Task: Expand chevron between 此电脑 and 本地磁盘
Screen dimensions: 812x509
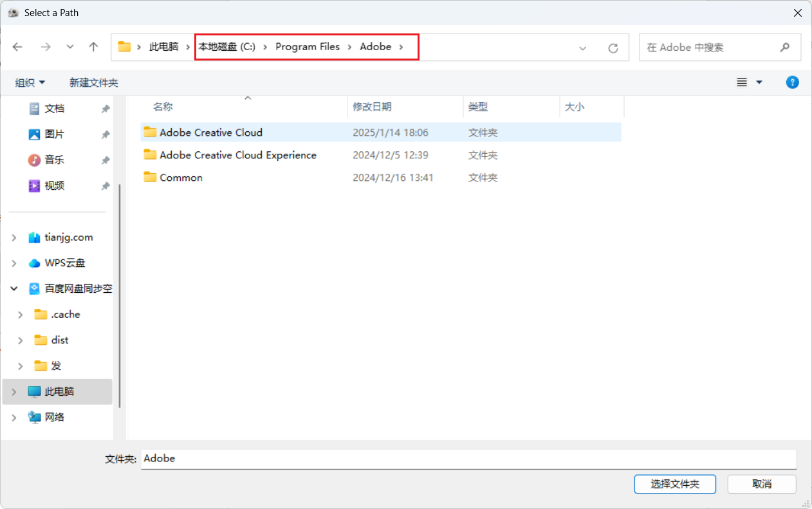Action: (189, 47)
